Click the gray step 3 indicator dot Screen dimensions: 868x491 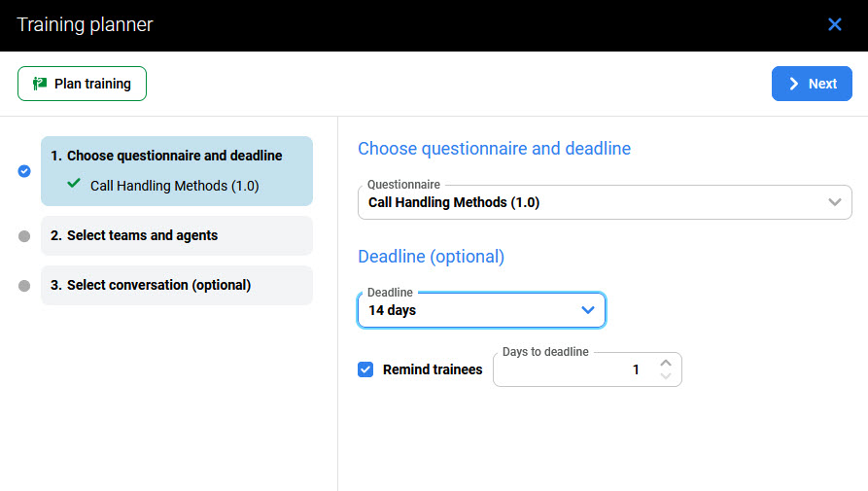click(24, 286)
